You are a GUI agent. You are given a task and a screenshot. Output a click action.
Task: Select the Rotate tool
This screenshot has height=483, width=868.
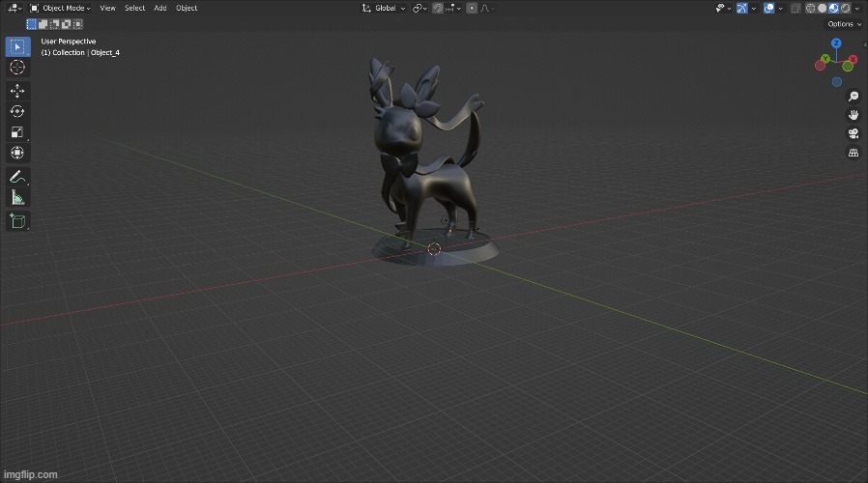coord(17,111)
